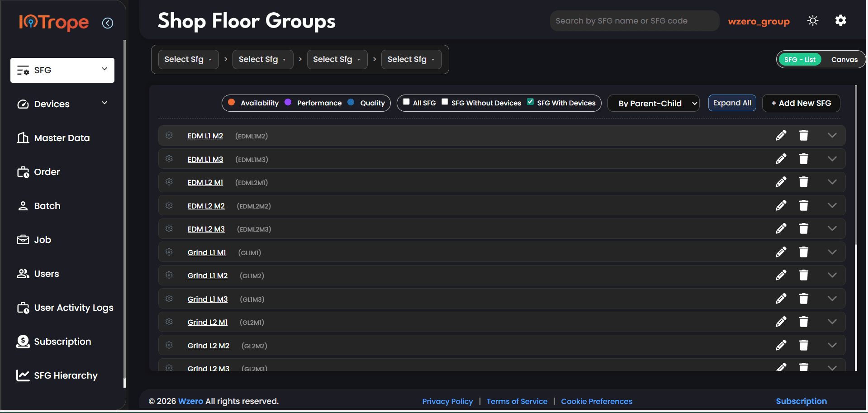Viewport: 868px width, 413px height.
Task: Open settings using the top-right gear icon
Action: pos(840,20)
